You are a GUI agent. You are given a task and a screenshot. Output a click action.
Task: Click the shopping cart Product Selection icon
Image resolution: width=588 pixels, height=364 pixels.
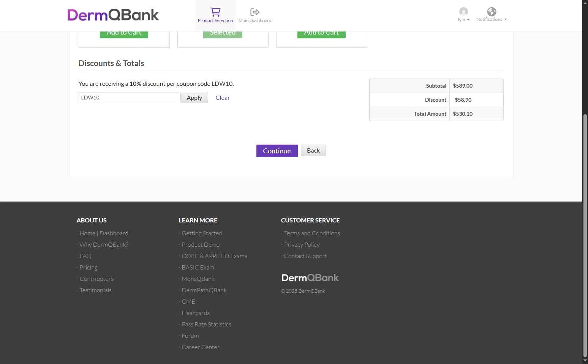215,12
